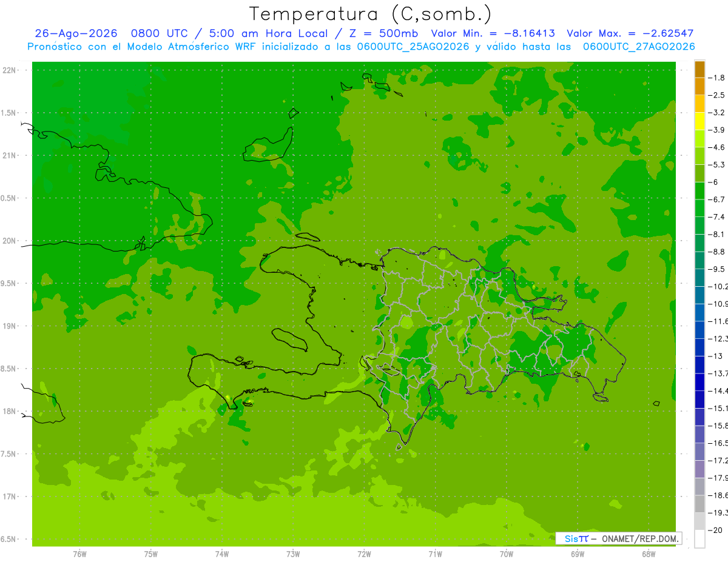Click the 'ONAMET/REP.DOM.' credit label
The image size is (728, 562).
640,538
